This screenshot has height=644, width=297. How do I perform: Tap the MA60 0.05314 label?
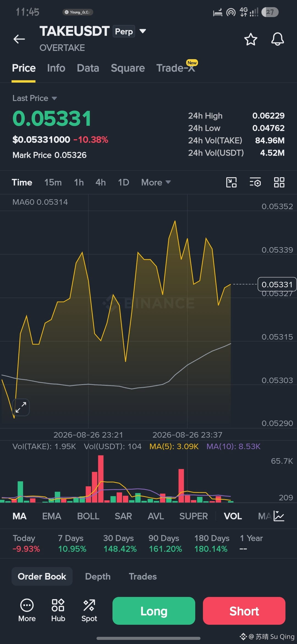[40, 202]
